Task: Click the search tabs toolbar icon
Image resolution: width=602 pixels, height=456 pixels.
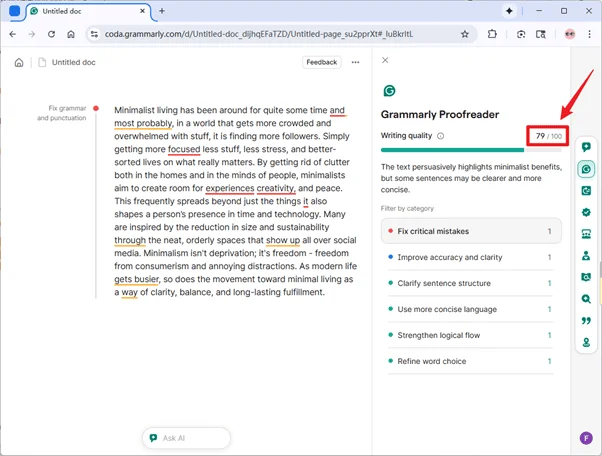Action: click(x=541, y=34)
